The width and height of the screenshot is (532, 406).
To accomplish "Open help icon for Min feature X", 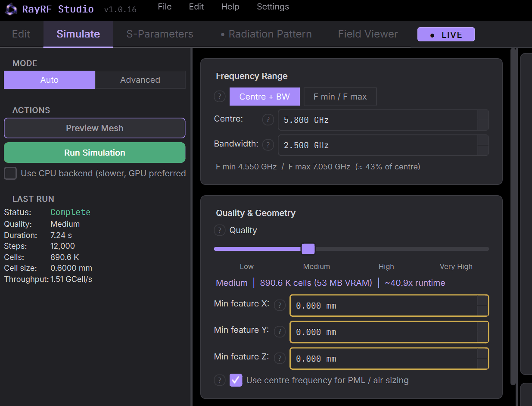I will (280, 305).
